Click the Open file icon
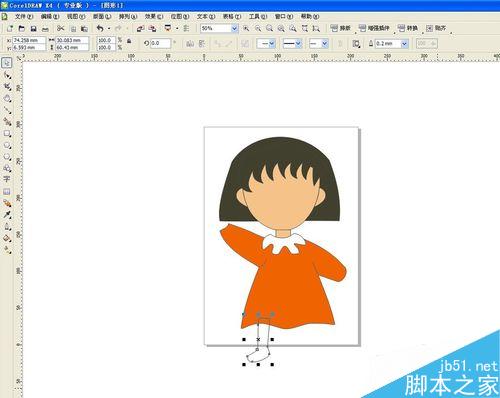500x398 pixels. tap(22, 28)
